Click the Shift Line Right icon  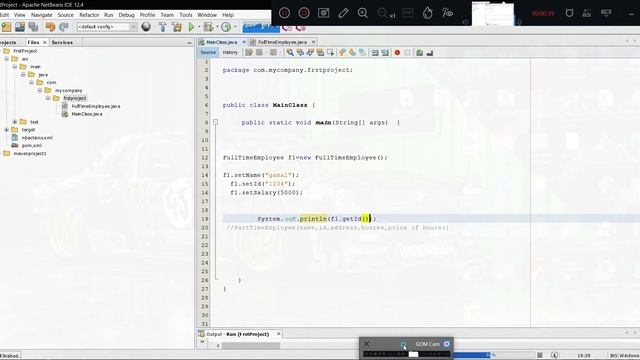point(384,52)
